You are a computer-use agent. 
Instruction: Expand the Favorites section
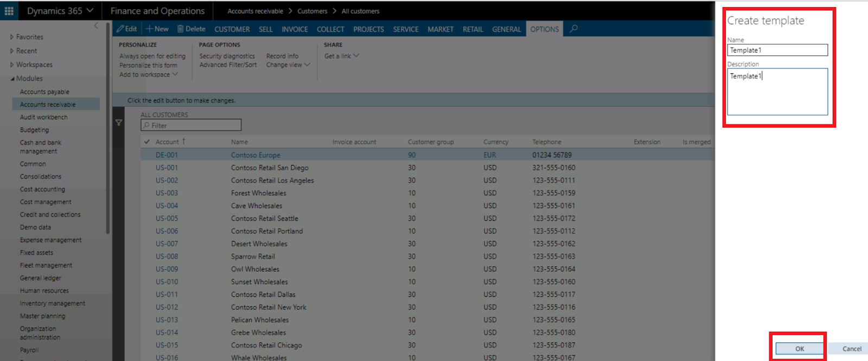tap(27, 37)
